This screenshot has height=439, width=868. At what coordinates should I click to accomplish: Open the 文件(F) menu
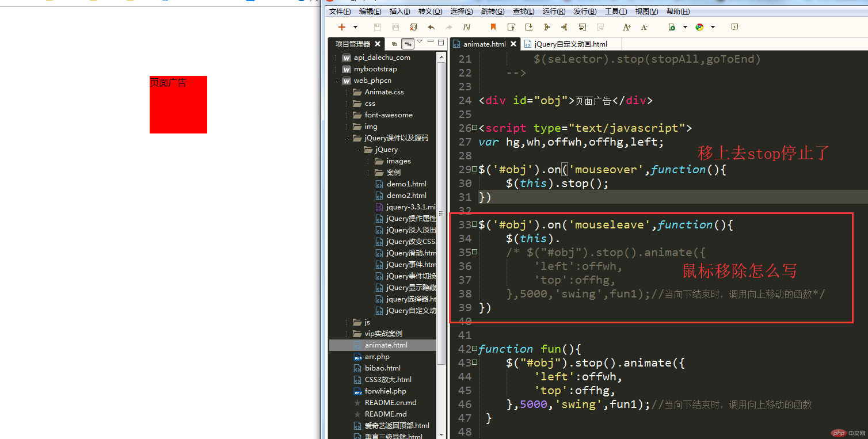pos(340,12)
